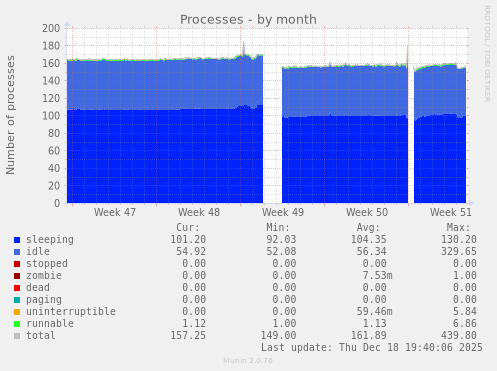Click the total minimum value 149.00
Screen dimensions: 497x371
click(278, 336)
